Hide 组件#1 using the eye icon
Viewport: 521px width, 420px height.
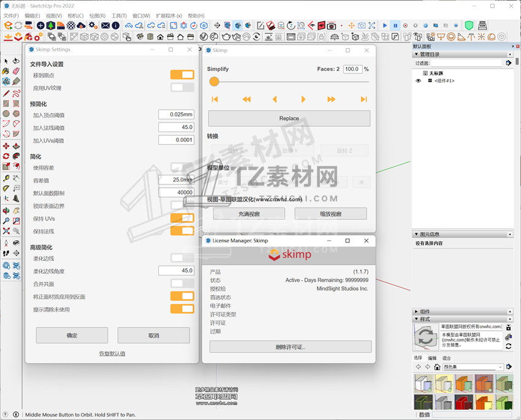(419, 81)
